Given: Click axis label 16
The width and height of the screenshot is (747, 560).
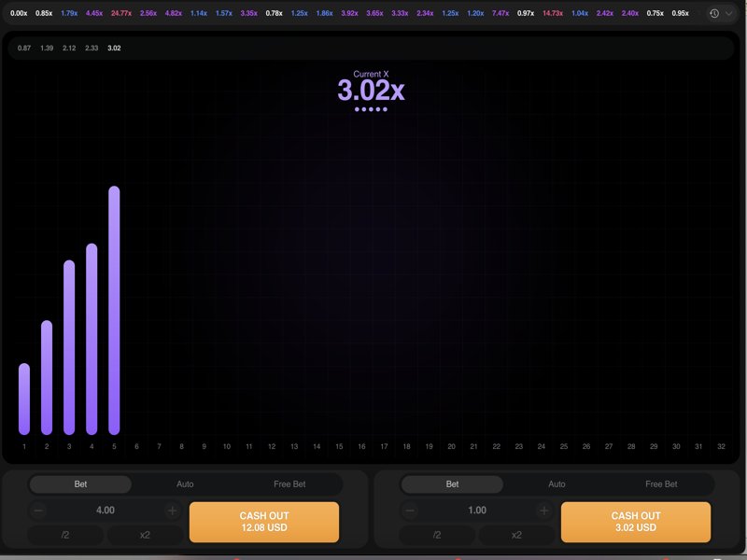Looking at the screenshot, I should tap(361, 447).
